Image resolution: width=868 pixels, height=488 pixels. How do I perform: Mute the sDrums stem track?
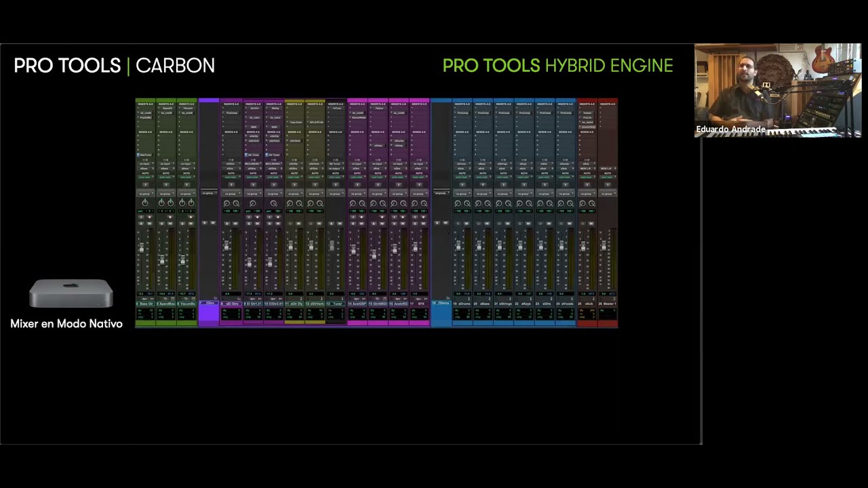467,224
